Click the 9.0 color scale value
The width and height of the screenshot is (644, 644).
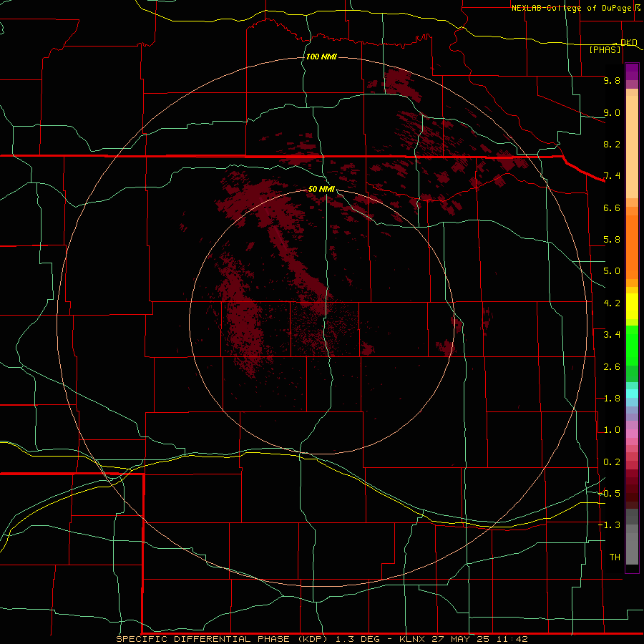click(x=612, y=112)
